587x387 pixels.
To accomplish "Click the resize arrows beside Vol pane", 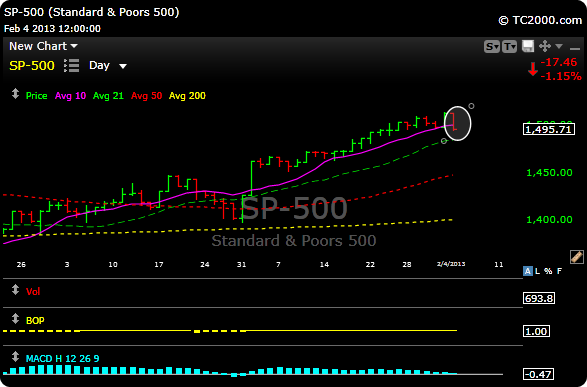I will (x=15, y=290).
